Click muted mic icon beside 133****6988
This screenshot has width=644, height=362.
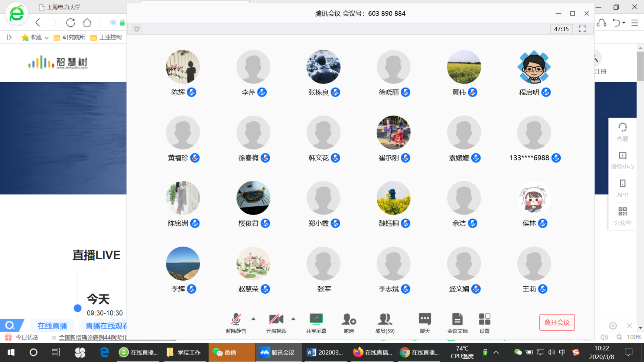[x=556, y=158]
